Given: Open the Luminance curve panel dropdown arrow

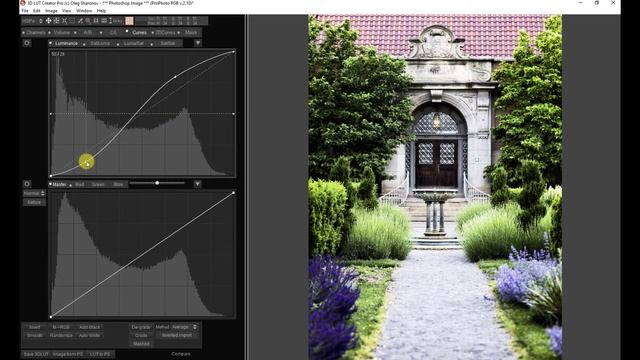Looking at the screenshot, I should pos(198,43).
